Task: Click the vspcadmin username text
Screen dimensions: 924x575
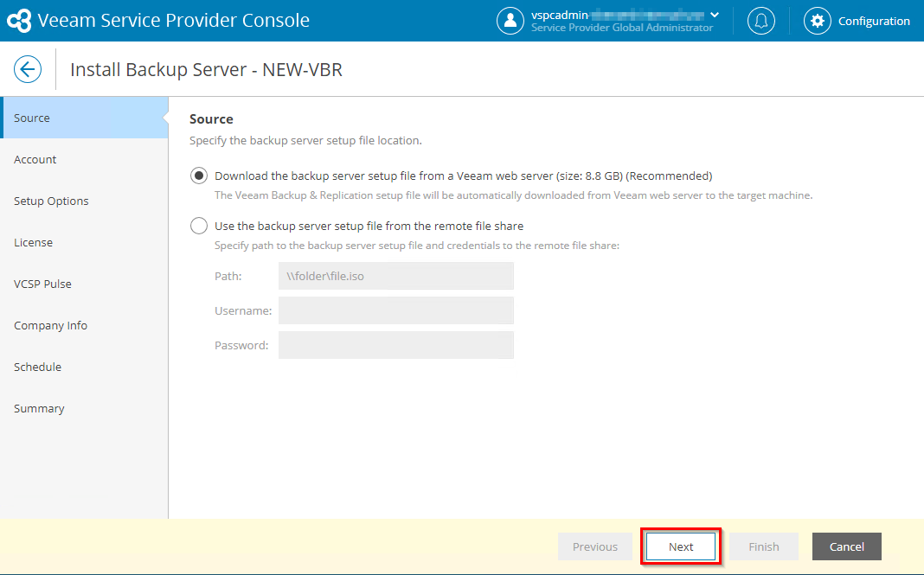Action: pyautogui.click(x=559, y=16)
